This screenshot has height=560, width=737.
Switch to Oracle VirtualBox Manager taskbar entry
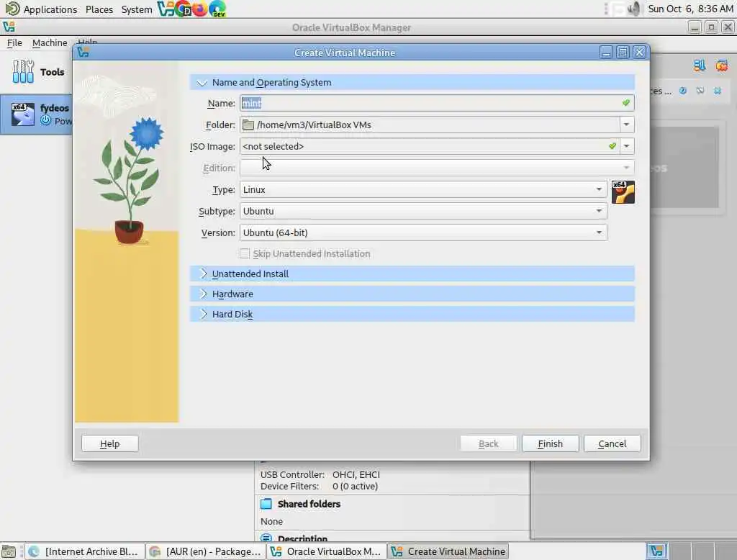pyautogui.click(x=327, y=551)
